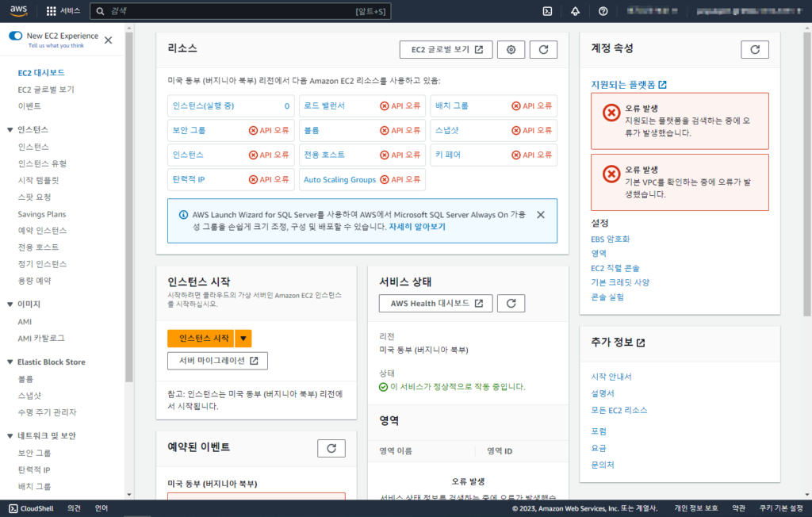Open 시작 템플릿 in sidebar
The image size is (812, 517).
point(38,180)
